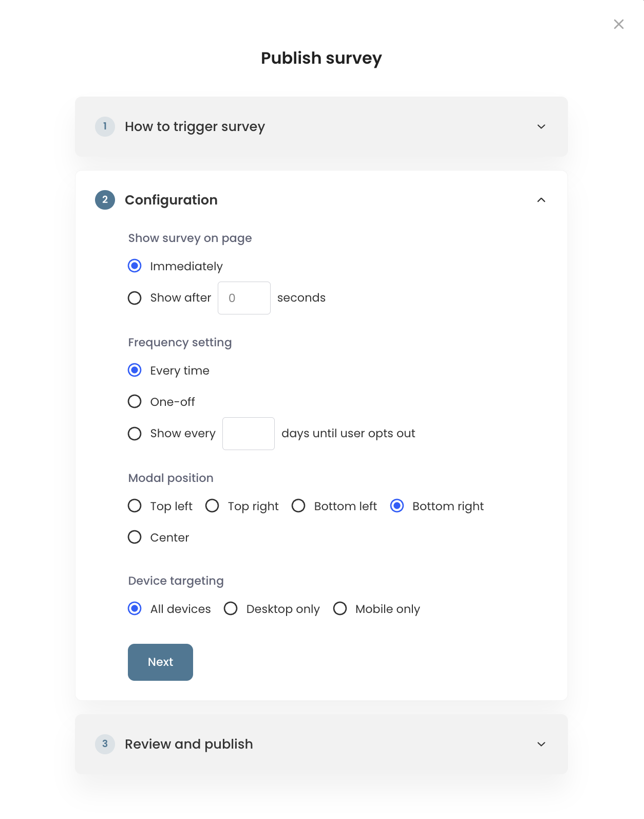Expand Review and publish using its chevron
The width and height of the screenshot is (644, 819).
click(541, 744)
